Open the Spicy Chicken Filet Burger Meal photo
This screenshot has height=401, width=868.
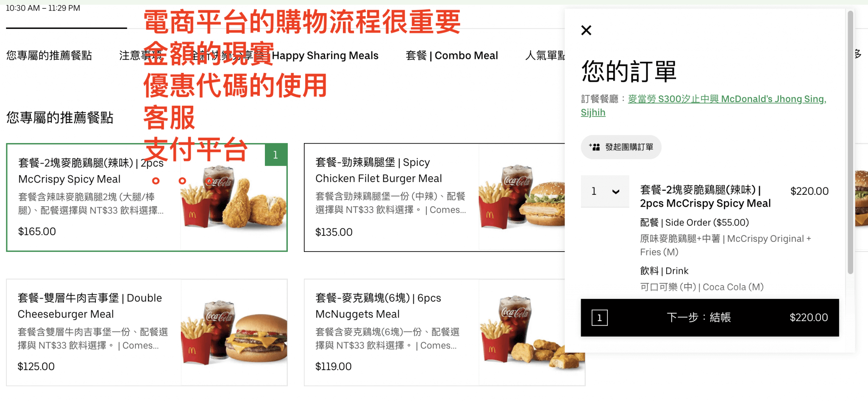coord(522,197)
